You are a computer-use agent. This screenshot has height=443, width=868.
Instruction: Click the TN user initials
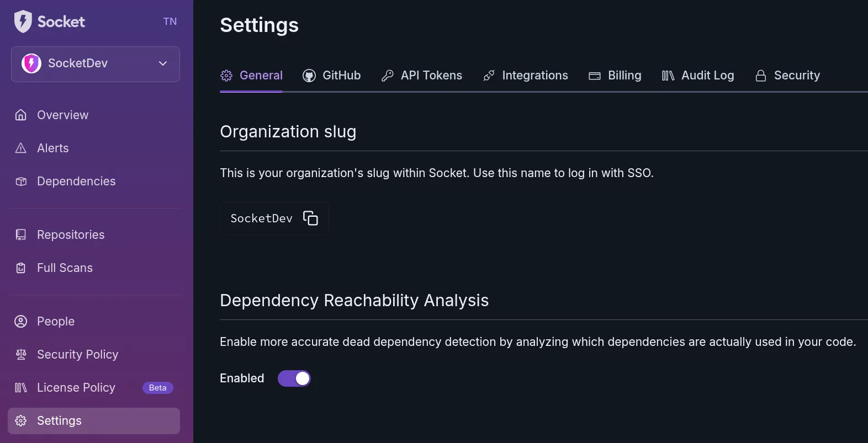tap(170, 22)
